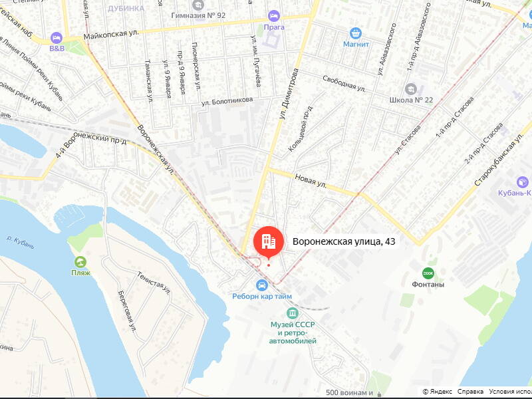Click the Воронежская улица, 43 address label
532x399 pixels.
click(x=344, y=241)
